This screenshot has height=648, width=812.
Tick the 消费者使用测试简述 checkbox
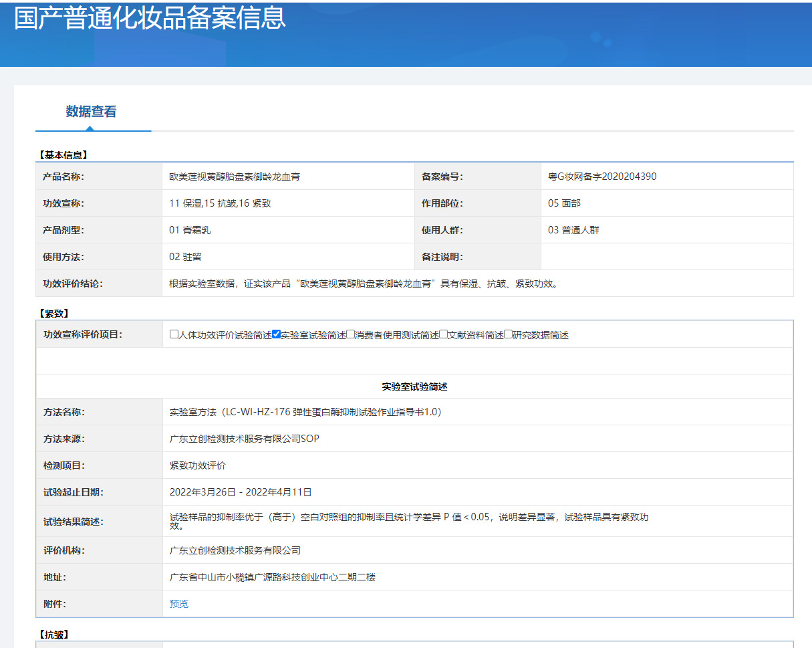coord(351,334)
